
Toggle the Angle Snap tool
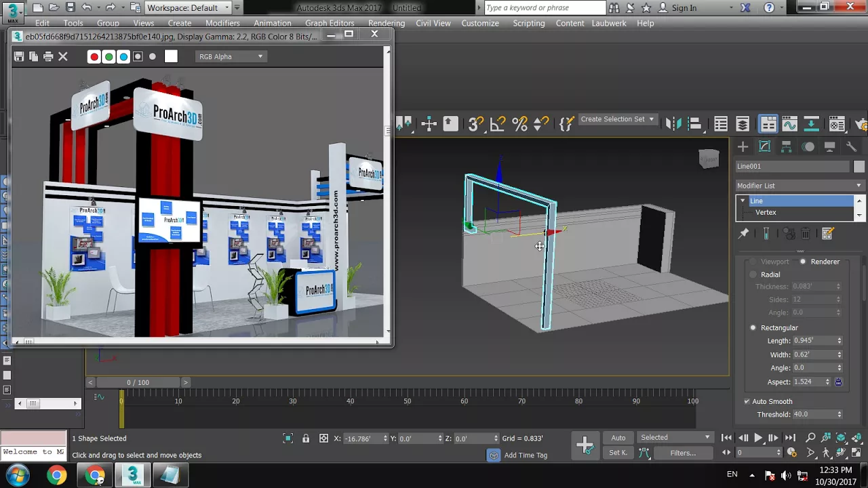pyautogui.click(x=498, y=124)
